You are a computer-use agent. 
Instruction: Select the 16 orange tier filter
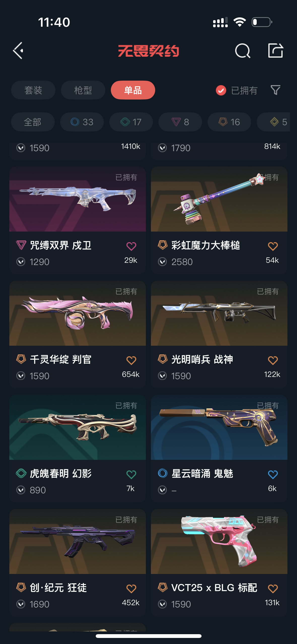click(x=229, y=122)
